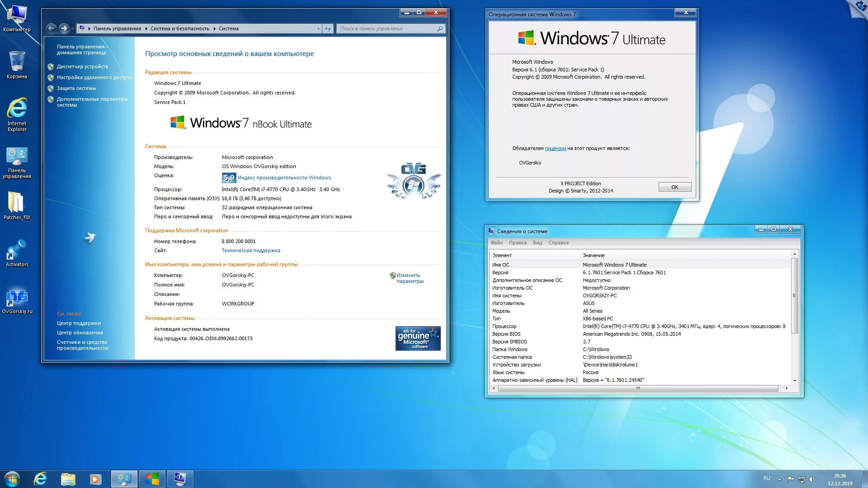The height and width of the screenshot is (488, 868).
Task: Switch to the System Information taskbar button
Action: [180, 479]
